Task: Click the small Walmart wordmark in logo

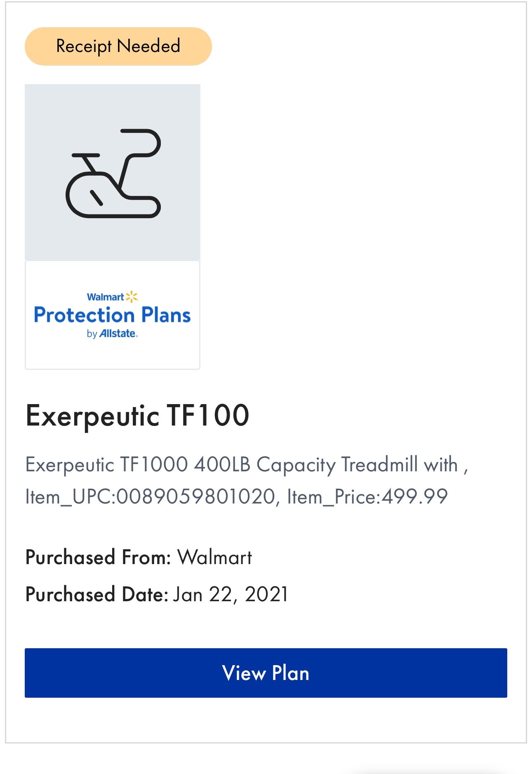Action: pyautogui.click(x=106, y=297)
